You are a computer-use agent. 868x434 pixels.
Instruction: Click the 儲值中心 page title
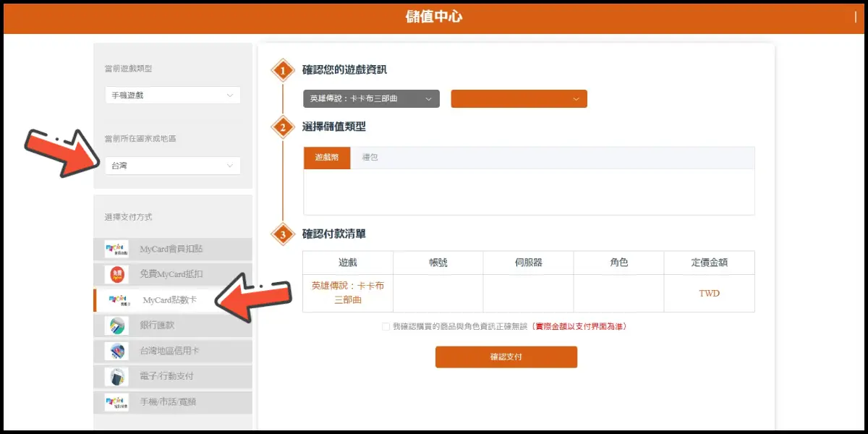pyautogui.click(x=434, y=17)
